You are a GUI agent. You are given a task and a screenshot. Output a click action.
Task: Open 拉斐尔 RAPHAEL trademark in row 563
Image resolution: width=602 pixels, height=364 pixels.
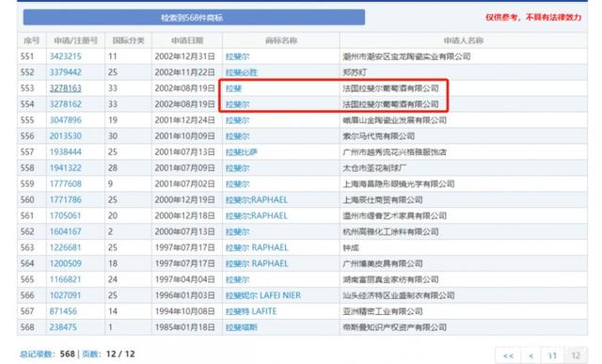(x=257, y=247)
